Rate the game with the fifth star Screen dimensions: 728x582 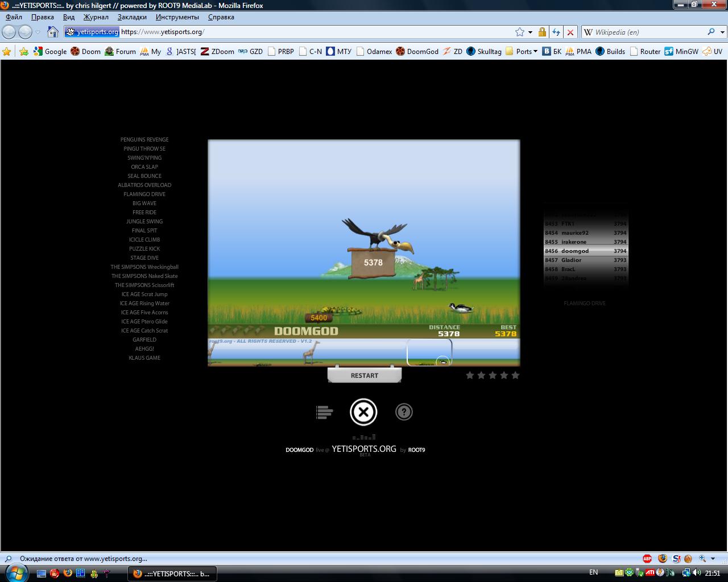coord(515,375)
